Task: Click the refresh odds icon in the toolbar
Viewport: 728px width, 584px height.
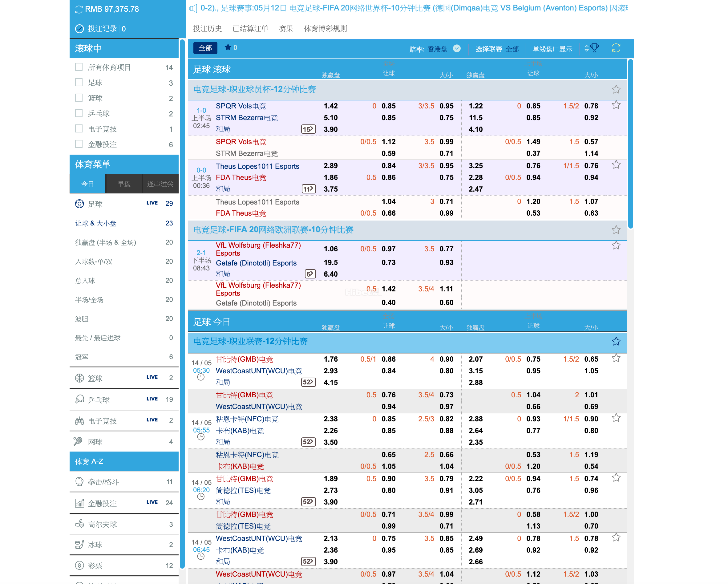Action: point(616,48)
